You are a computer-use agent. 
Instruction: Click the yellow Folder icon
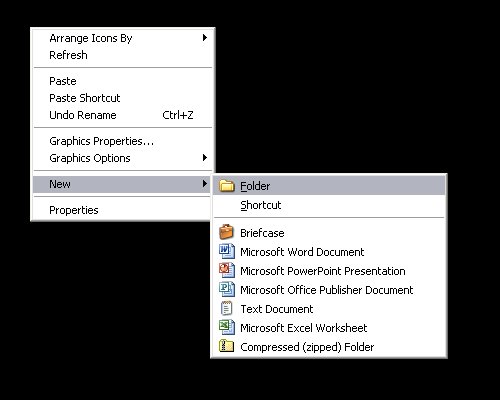pyautogui.click(x=227, y=186)
